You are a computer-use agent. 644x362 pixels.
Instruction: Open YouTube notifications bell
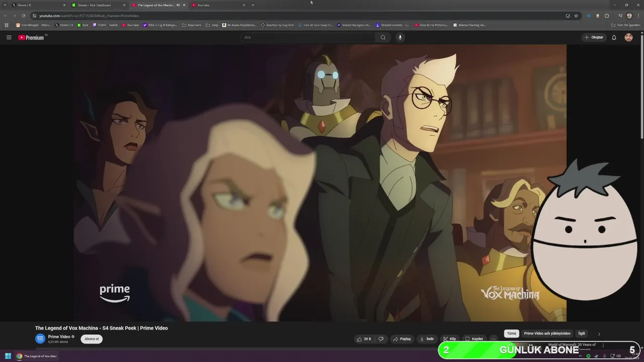coord(614,37)
